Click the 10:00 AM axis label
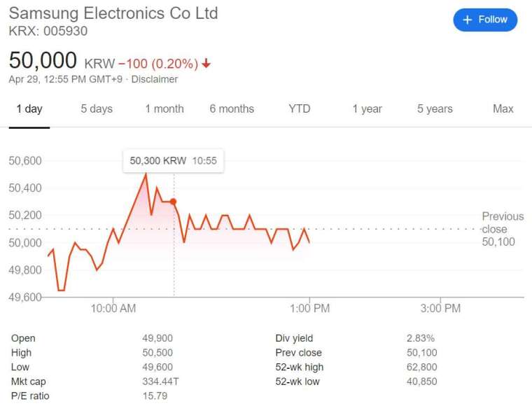532x406 pixels. [x=113, y=308]
